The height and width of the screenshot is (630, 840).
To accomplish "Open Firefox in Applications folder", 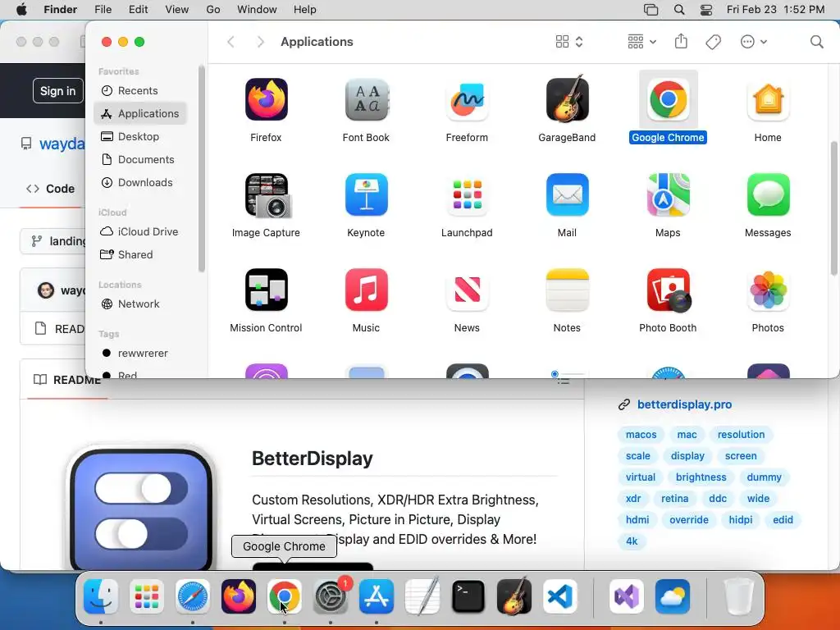I will 267,99.
